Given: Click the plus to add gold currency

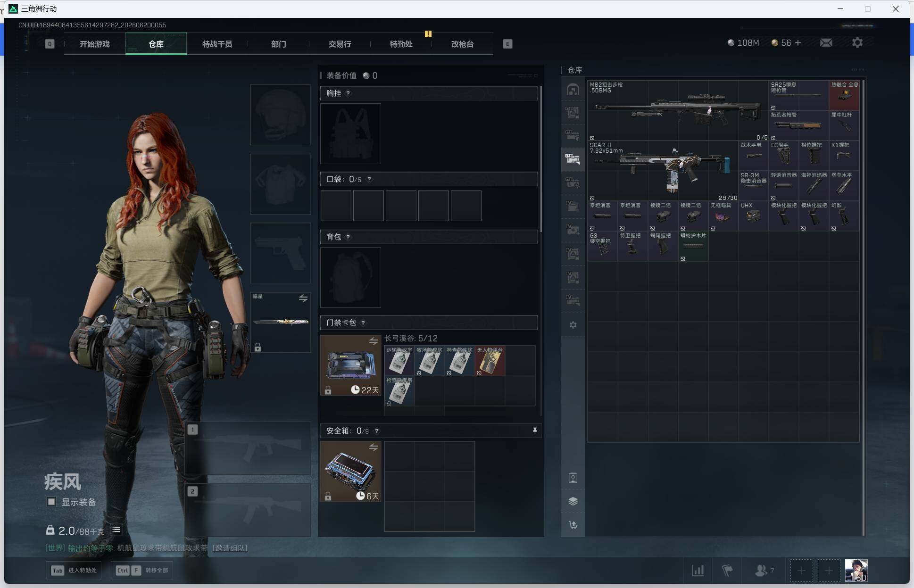Looking at the screenshot, I should click(x=798, y=43).
